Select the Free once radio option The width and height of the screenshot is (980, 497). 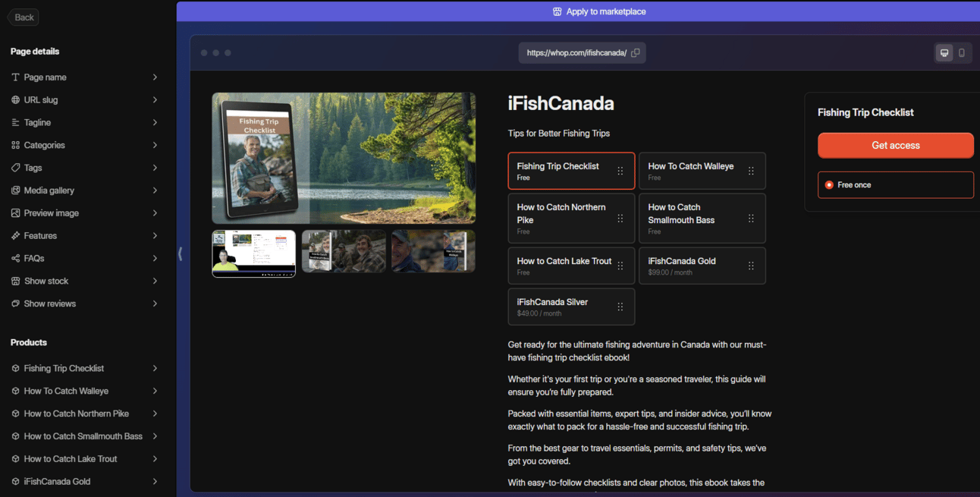(829, 185)
